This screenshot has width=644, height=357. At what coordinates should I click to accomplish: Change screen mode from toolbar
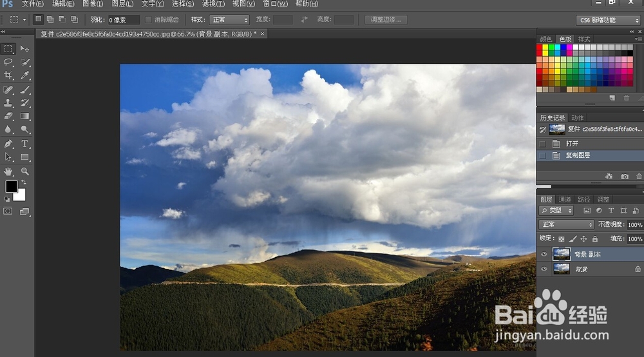(x=24, y=211)
